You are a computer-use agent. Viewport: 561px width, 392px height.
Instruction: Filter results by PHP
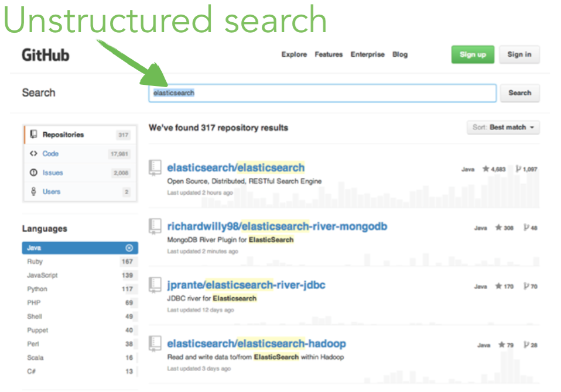tap(80, 302)
